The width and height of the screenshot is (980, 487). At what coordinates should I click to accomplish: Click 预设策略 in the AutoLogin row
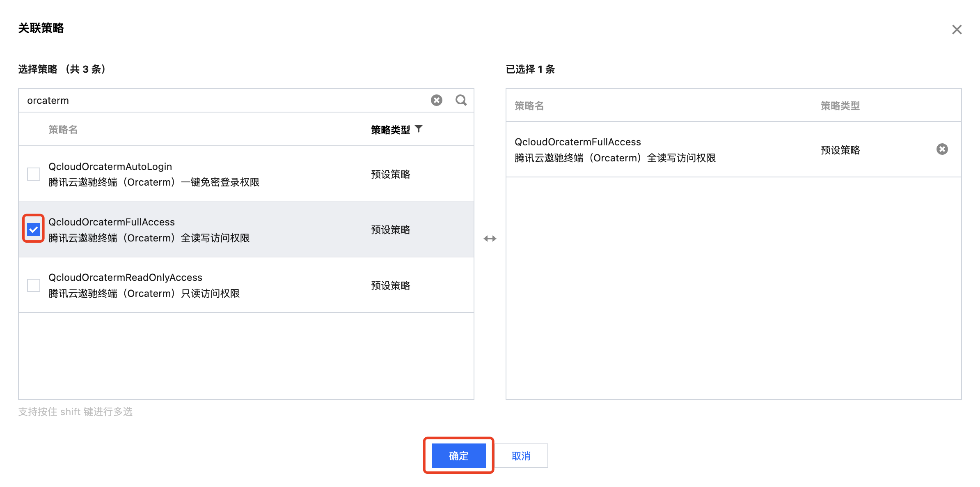pyautogui.click(x=391, y=175)
